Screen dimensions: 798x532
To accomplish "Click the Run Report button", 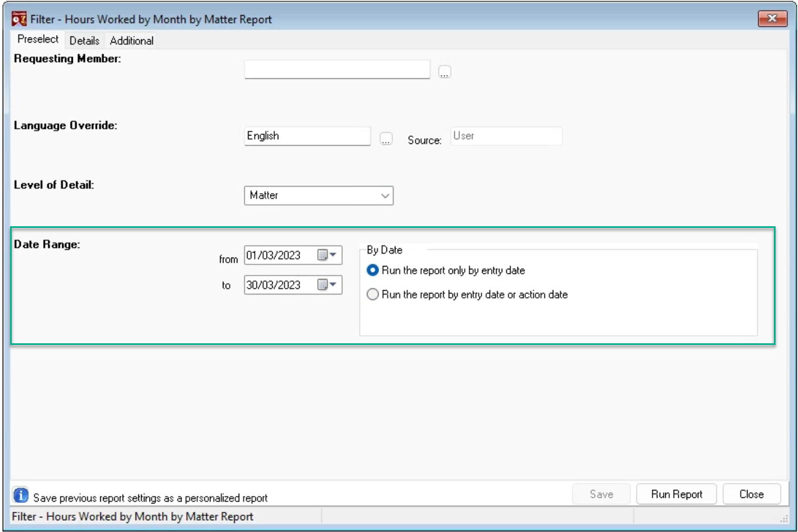I will 676,494.
